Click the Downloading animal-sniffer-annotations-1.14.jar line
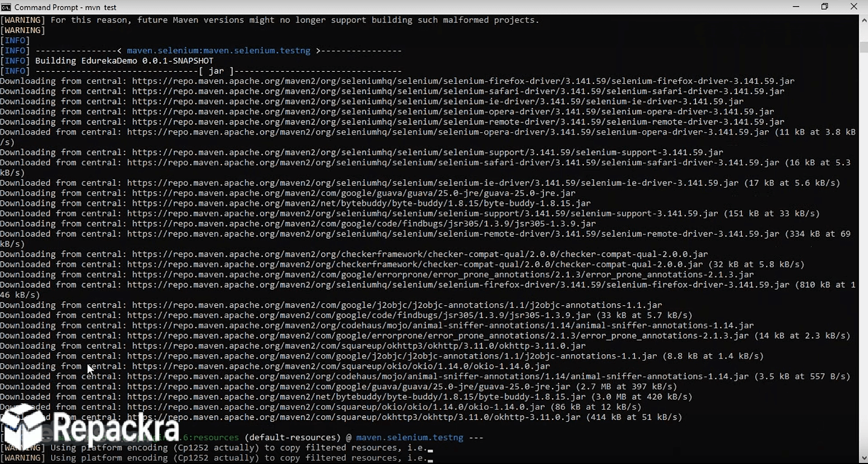This screenshot has width=868, height=464. [x=377, y=325]
